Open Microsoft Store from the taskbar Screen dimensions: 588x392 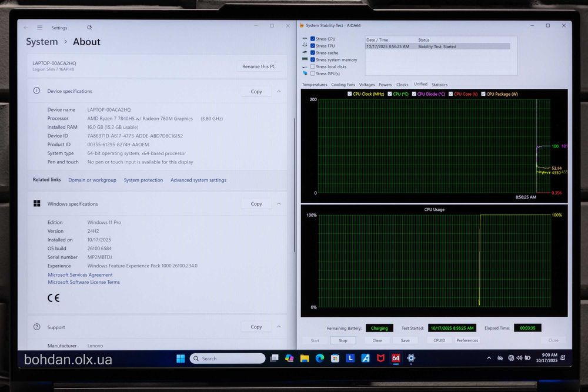(335, 359)
